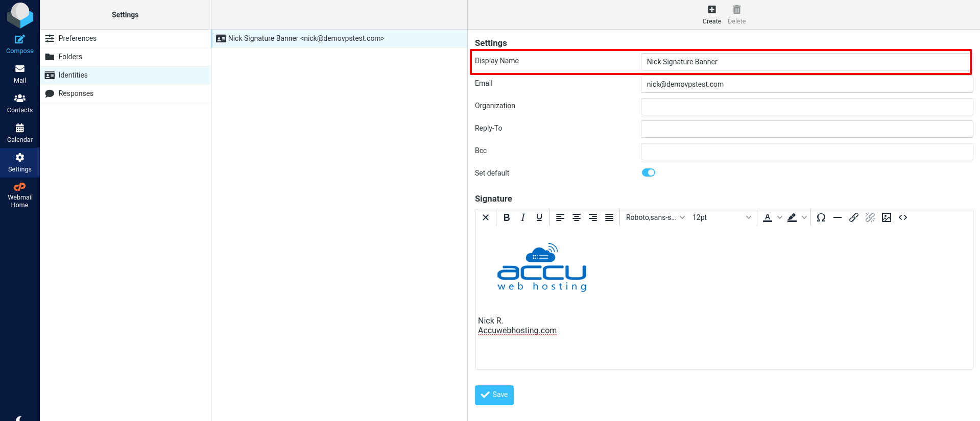Click the Email input field
Screen dimensions: 980x421
(806, 84)
